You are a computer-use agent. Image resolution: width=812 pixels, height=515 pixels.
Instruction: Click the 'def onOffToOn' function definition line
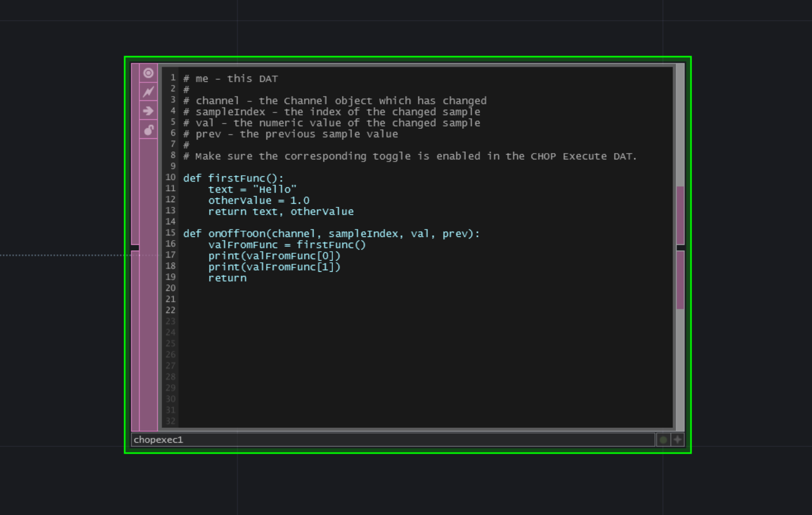pyautogui.click(x=331, y=234)
